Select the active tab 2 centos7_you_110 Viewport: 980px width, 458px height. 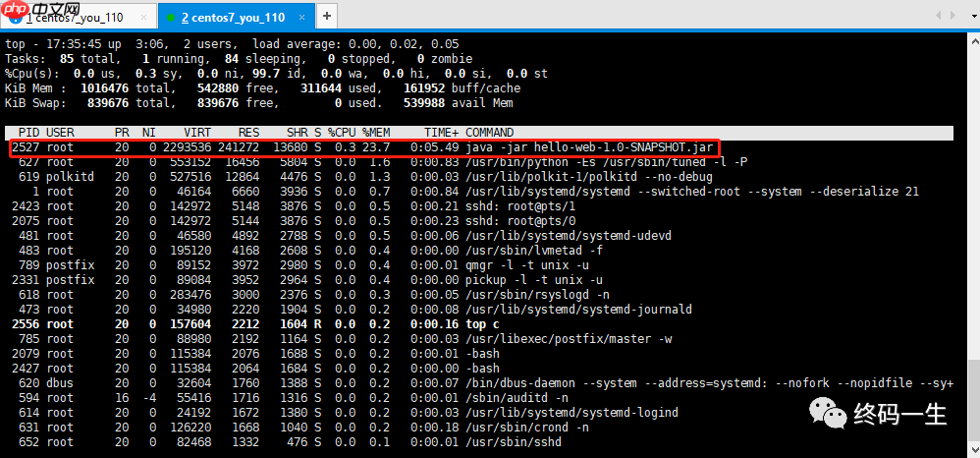pos(237,17)
